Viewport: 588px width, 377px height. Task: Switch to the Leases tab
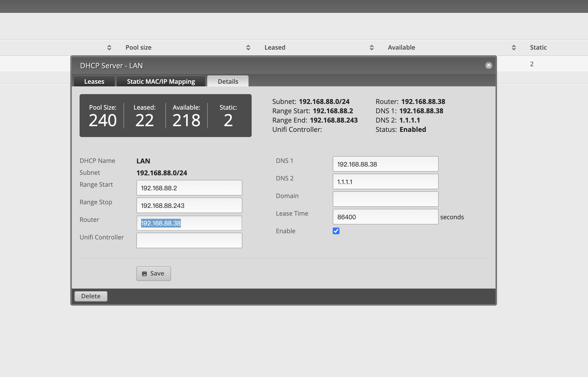(x=94, y=81)
